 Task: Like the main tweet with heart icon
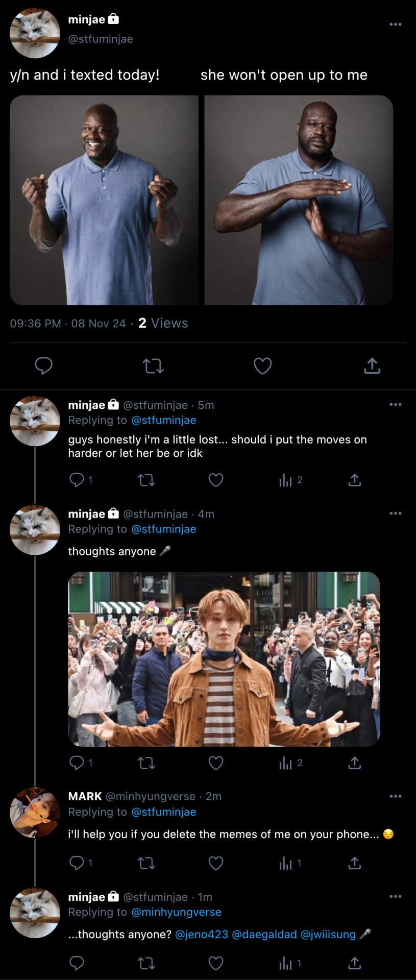[x=262, y=365]
